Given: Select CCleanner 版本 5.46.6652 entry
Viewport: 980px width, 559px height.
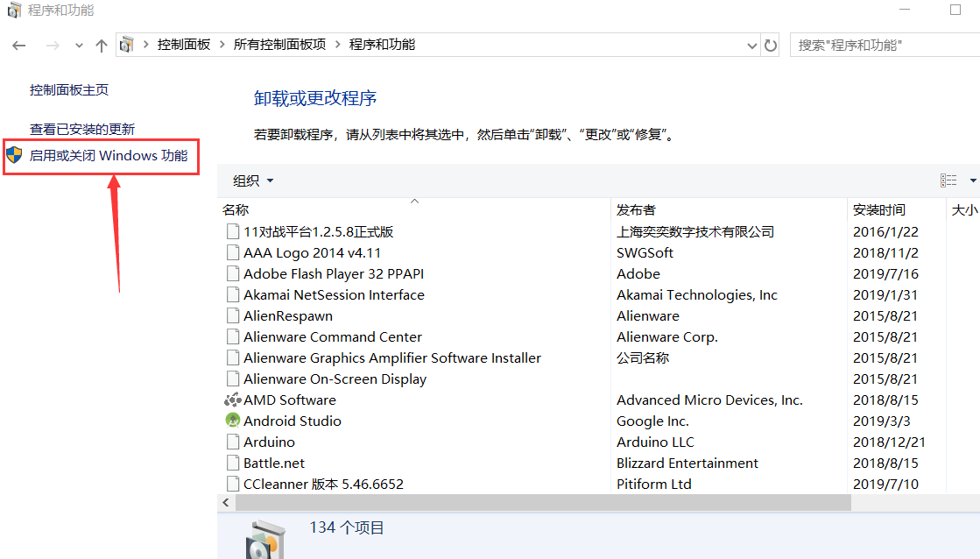Looking at the screenshot, I should (x=323, y=484).
